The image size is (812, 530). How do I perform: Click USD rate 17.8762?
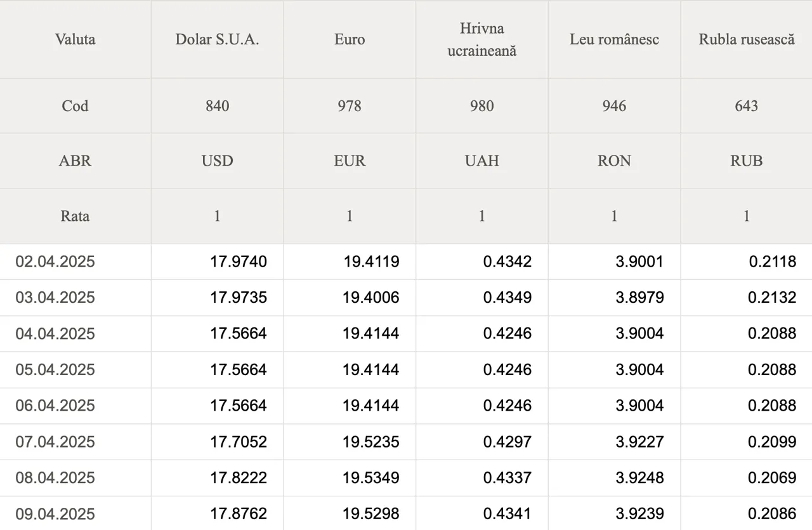pyautogui.click(x=239, y=513)
